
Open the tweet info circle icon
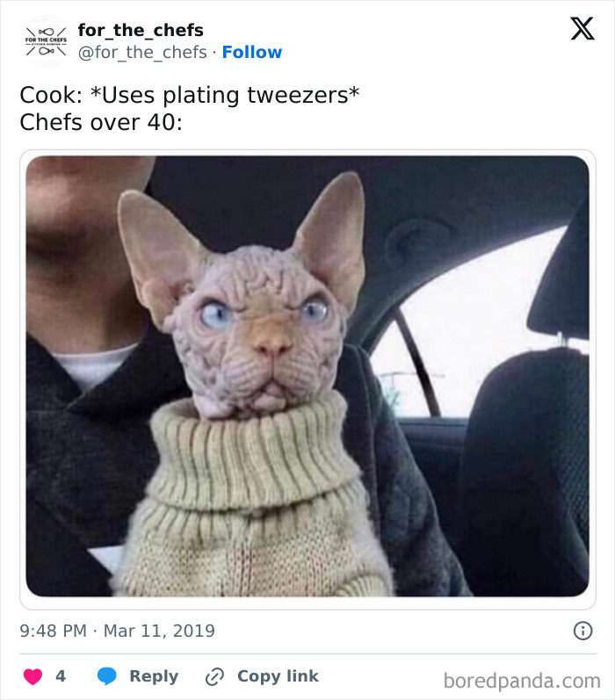(x=582, y=631)
